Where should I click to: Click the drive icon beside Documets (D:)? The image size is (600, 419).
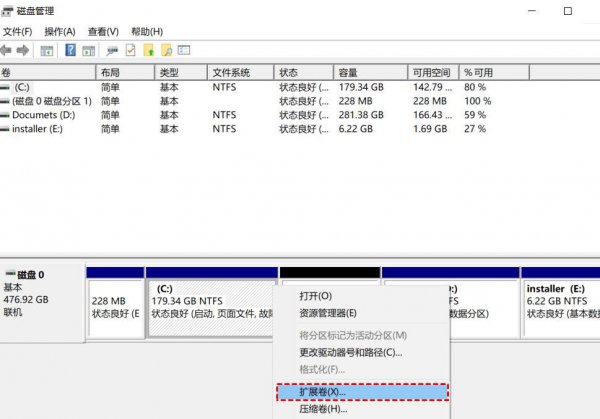click(5, 115)
